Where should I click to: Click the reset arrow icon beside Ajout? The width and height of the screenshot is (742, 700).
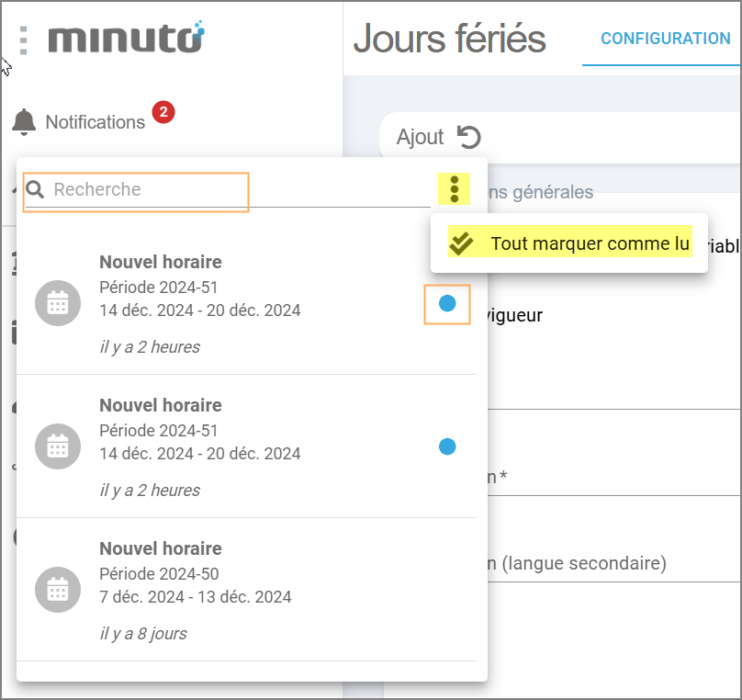[x=468, y=138]
